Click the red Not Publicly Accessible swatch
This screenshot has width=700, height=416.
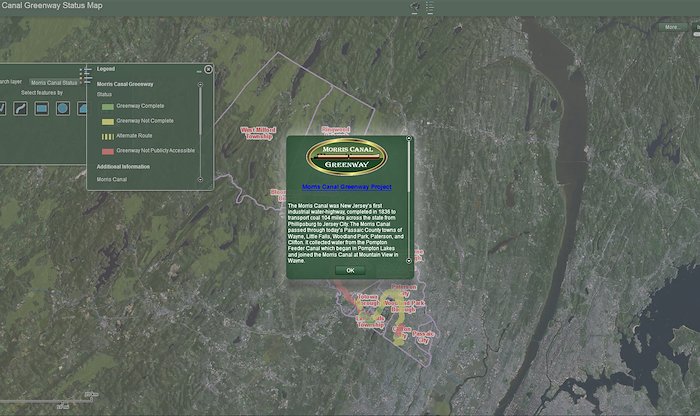coord(108,151)
